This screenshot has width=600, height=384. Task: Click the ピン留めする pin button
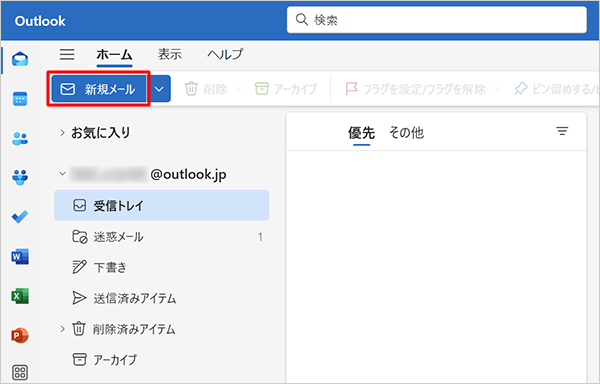coord(557,89)
